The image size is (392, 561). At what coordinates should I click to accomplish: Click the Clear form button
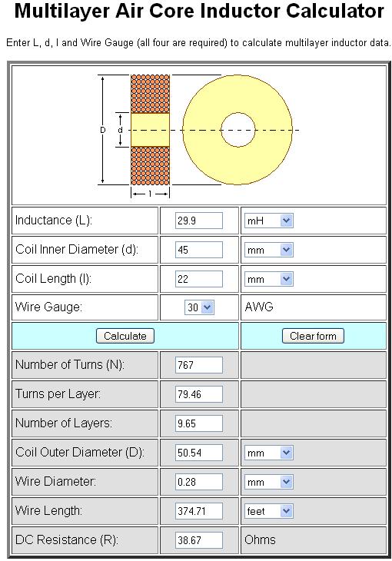(313, 336)
